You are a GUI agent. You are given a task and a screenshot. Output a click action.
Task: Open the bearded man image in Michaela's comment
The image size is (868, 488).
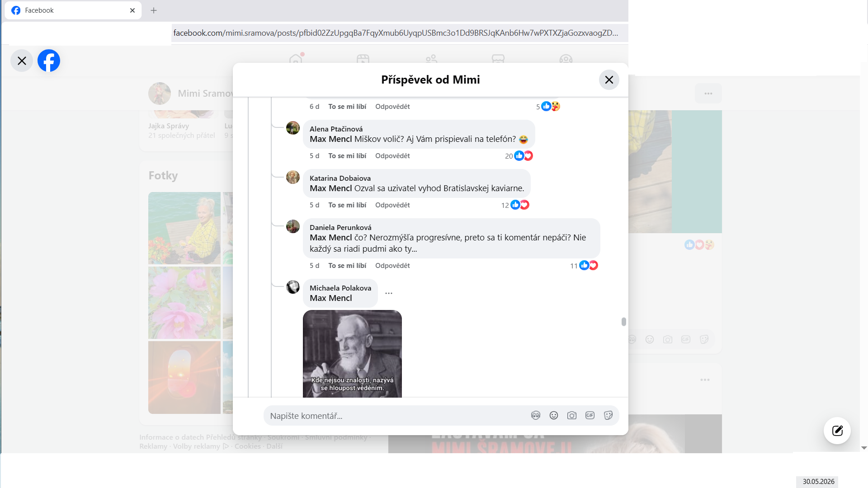coord(352,354)
